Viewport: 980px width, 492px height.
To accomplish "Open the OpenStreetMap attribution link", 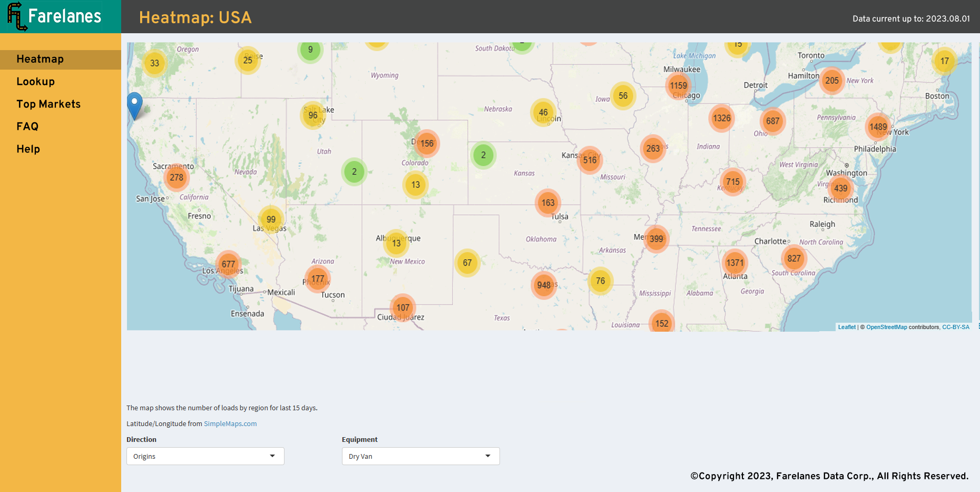I will pyautogui.click(x=887, y=327).
